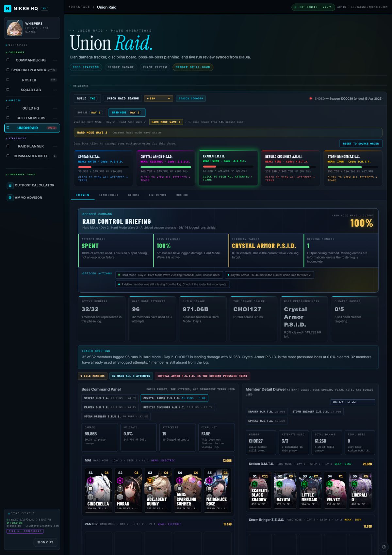This screenshot has width=392, height=555.
Task: Switch to Normal Day 1 mode
Action: pyautogui.click(x=90, y=113)
